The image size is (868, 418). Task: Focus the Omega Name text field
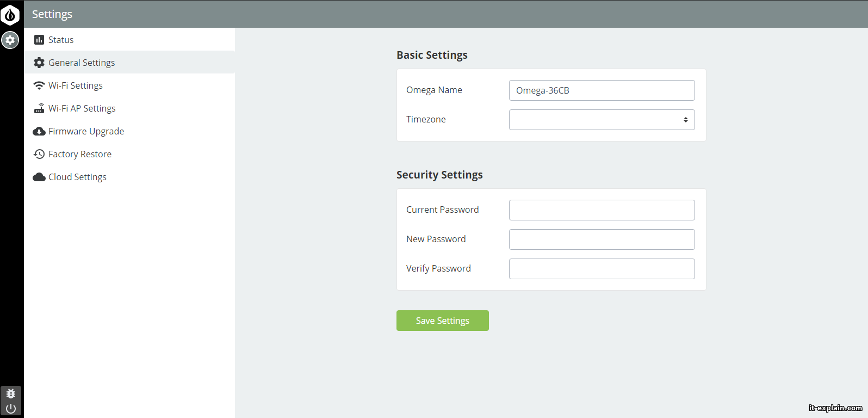pos(602,90)
